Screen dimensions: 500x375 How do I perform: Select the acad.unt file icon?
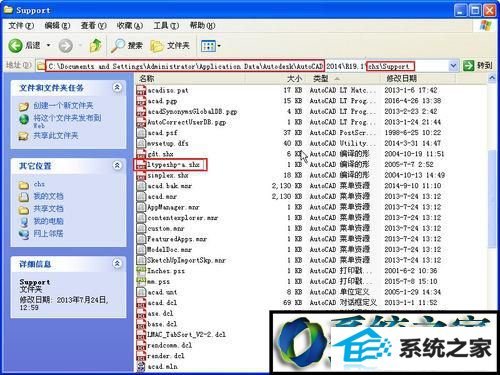click(x=142, y=292)
